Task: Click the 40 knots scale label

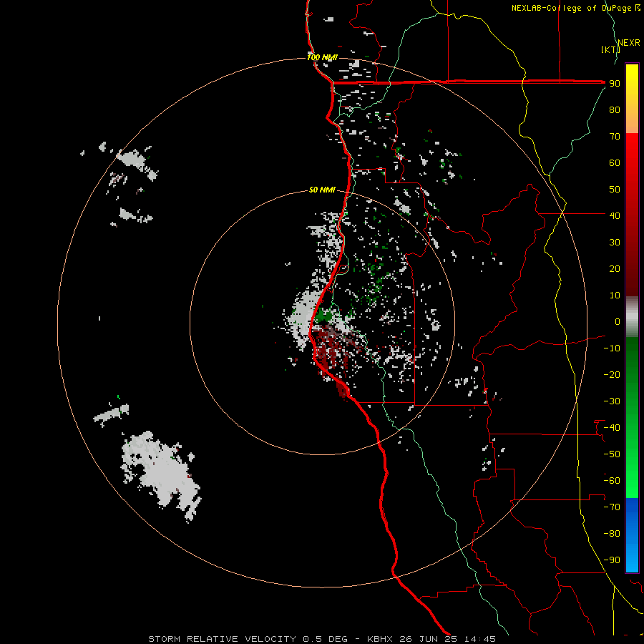Action: click(615, 215)
